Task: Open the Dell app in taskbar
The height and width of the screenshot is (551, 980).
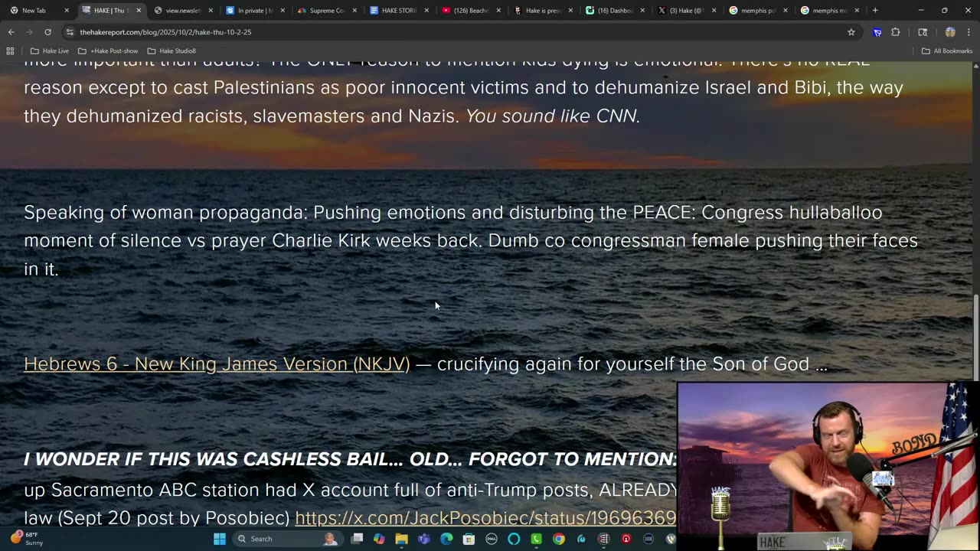Action: pos(492,539)
